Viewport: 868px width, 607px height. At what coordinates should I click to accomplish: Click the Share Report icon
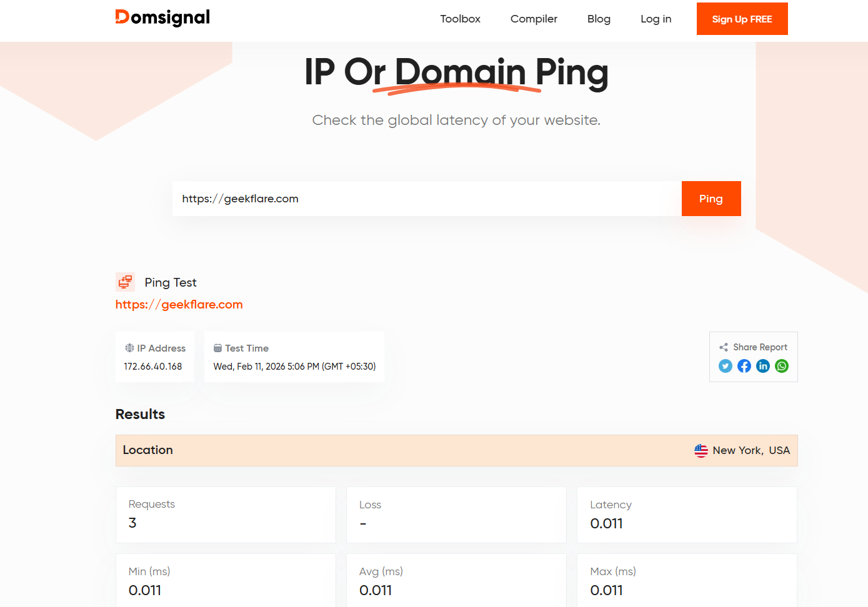pyautogui.click(x=724, y=347)
